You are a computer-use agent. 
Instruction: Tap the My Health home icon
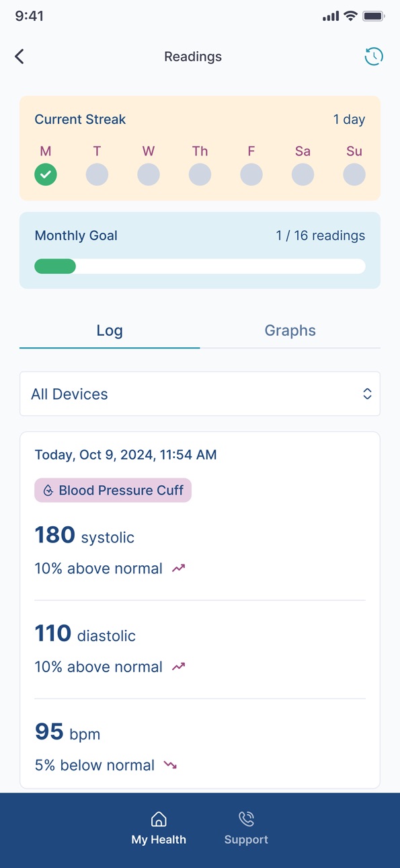coord(159,819)
